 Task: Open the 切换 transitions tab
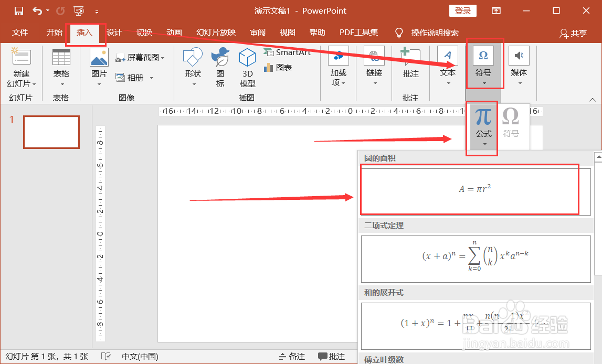(x=144, y=33)
